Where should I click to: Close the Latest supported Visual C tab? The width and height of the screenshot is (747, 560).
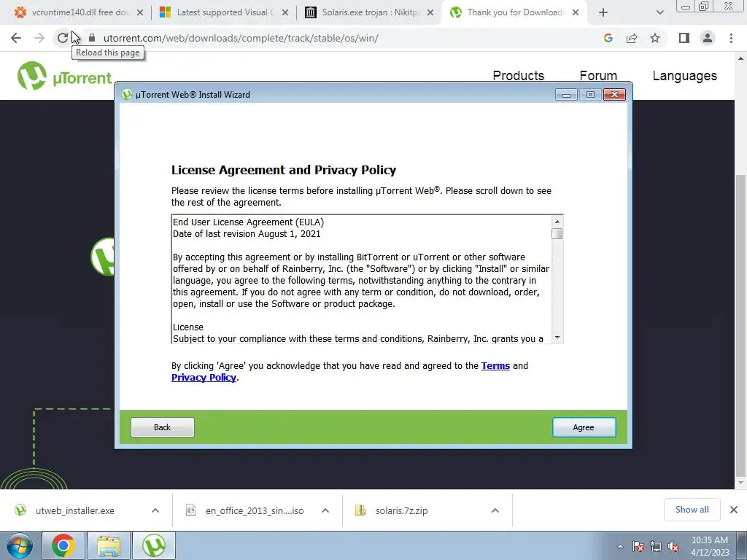point(285,12)
